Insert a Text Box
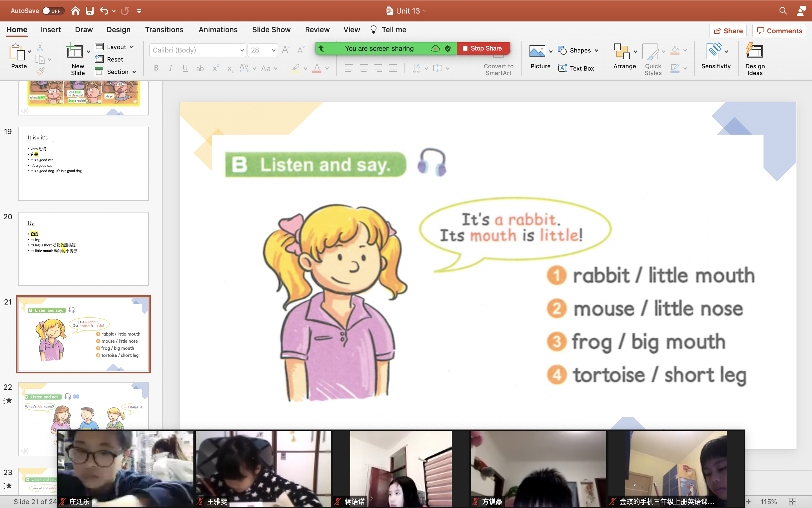Screen dimensions: 812x508 (576, 68)
